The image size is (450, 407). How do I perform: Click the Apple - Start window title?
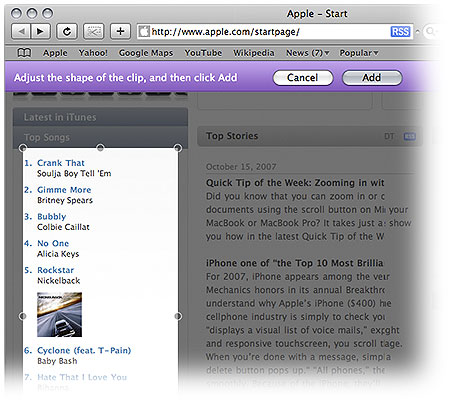pyautogui.click(x=317, y=14)
